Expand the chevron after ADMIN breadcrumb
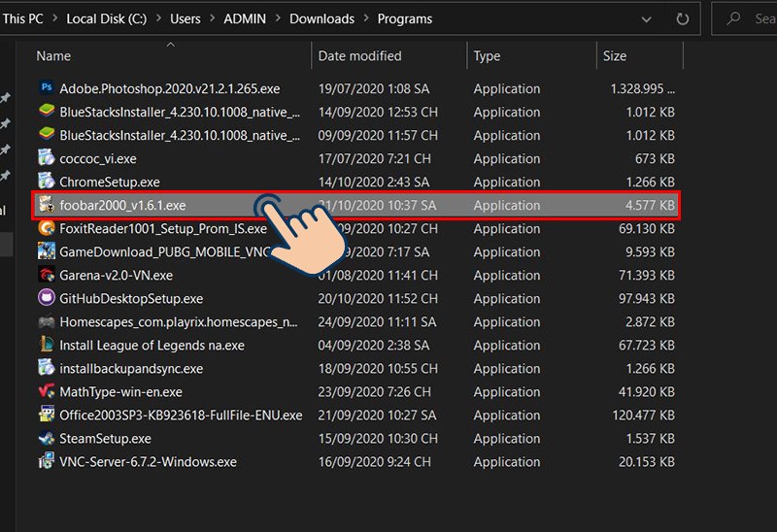The width and height of the screenshot is (777, 532). tap(278, 18)
